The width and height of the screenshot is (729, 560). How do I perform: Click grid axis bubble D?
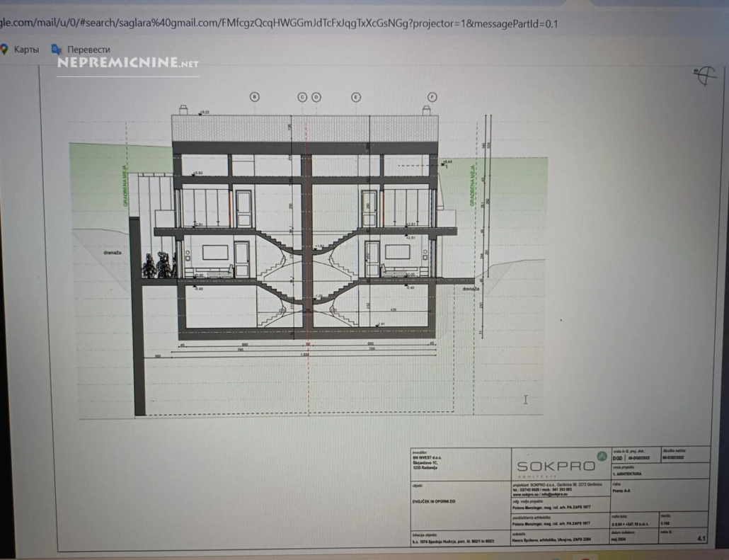coord(316,97)
